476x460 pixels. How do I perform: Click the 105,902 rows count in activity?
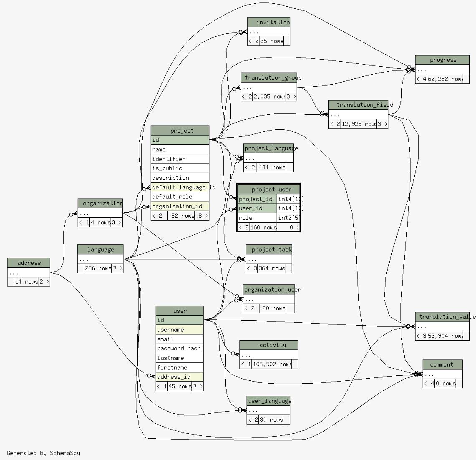click(x=272, y=364)
